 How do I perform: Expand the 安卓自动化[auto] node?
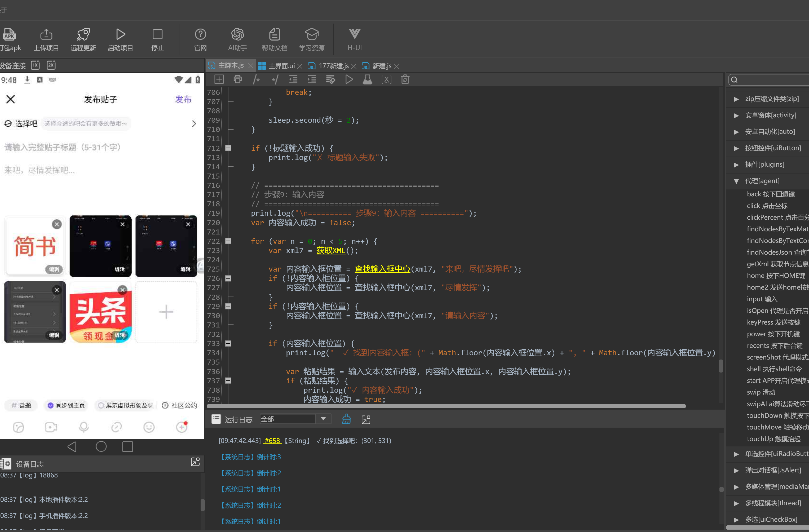[x=736, y=132]
